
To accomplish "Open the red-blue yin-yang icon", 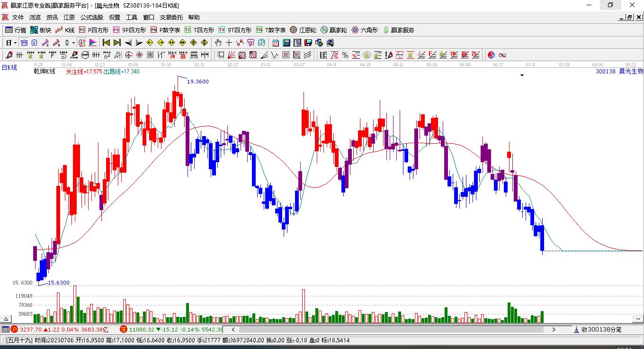I will point(492,55).
